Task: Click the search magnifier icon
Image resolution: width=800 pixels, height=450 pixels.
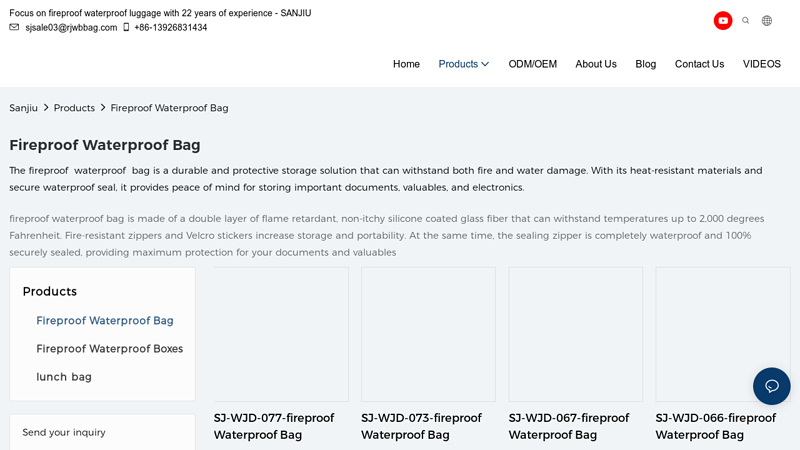Action: 745,21
